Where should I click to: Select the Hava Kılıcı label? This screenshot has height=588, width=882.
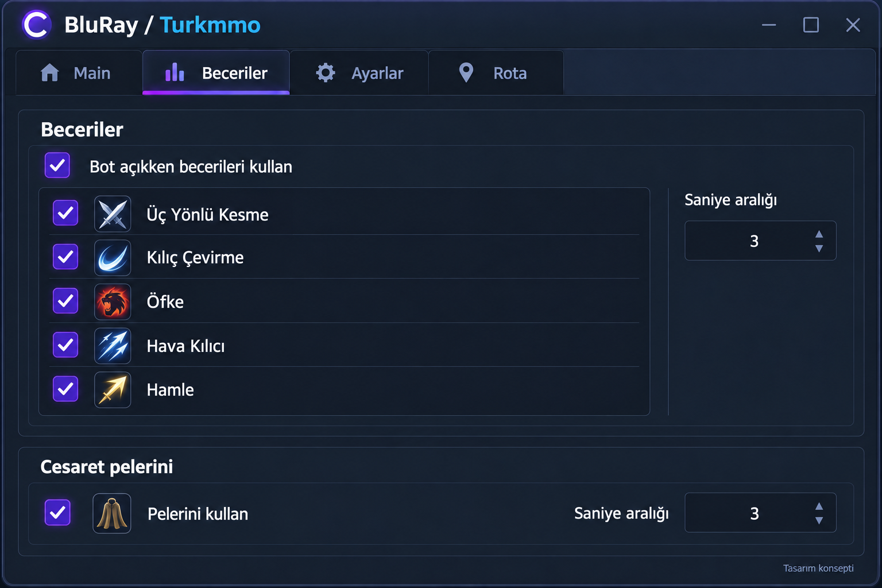[x=185, y=346]
